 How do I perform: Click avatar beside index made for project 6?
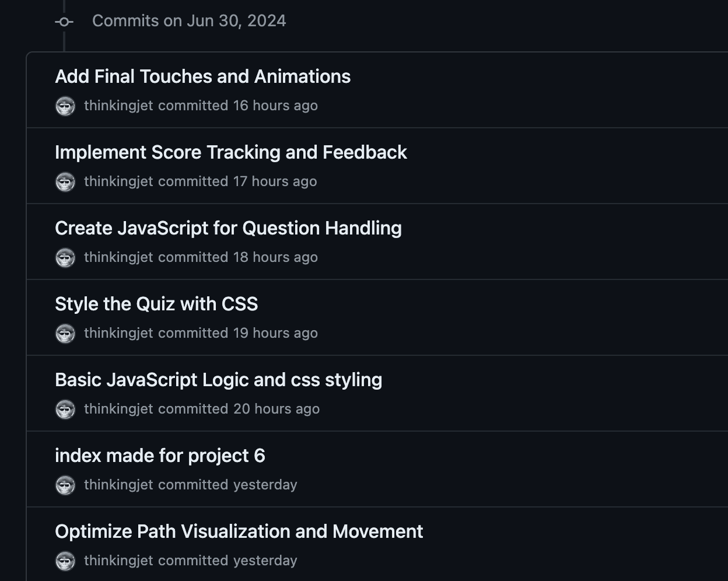click(65, 485)
